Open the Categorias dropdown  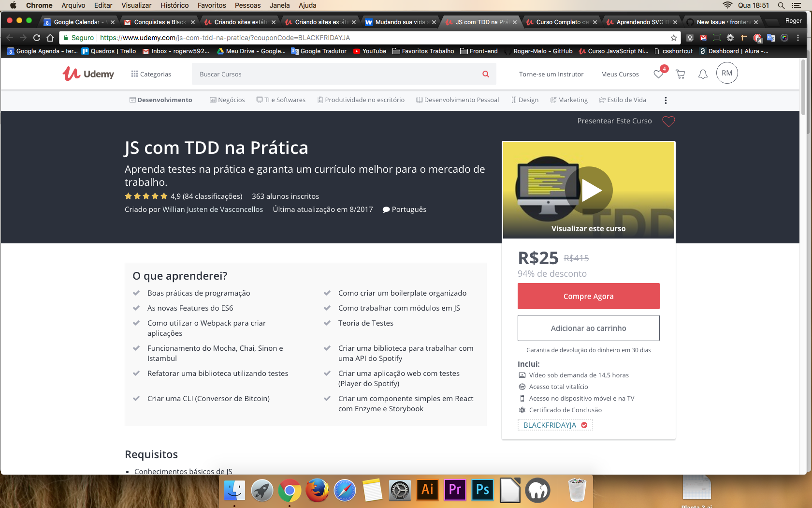(x=151, y=74)
